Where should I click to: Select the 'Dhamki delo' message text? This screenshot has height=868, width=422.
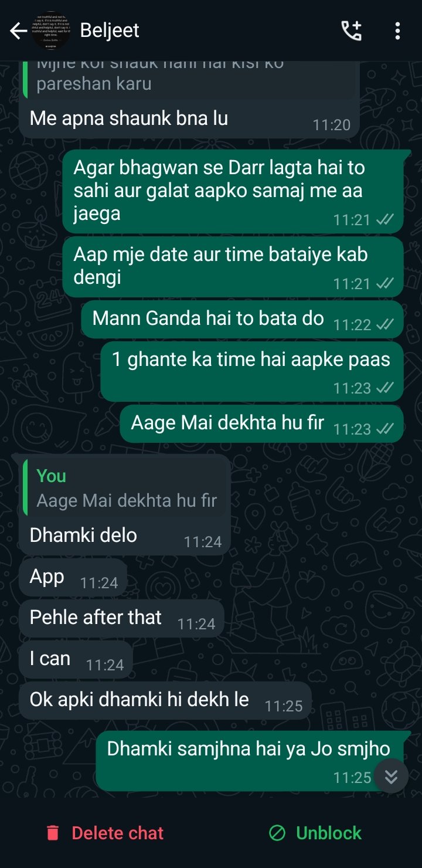(x=83, y=535)
